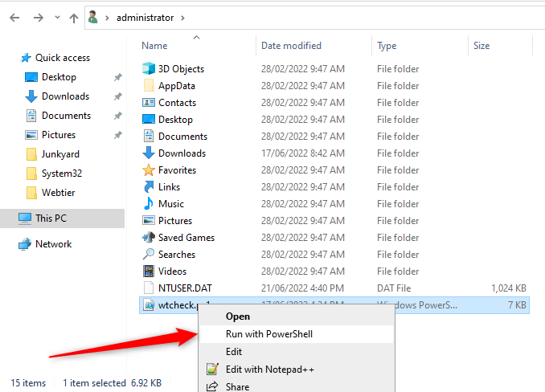
Task: Open System32 folder in sidebar
Action: pos(62,174)
